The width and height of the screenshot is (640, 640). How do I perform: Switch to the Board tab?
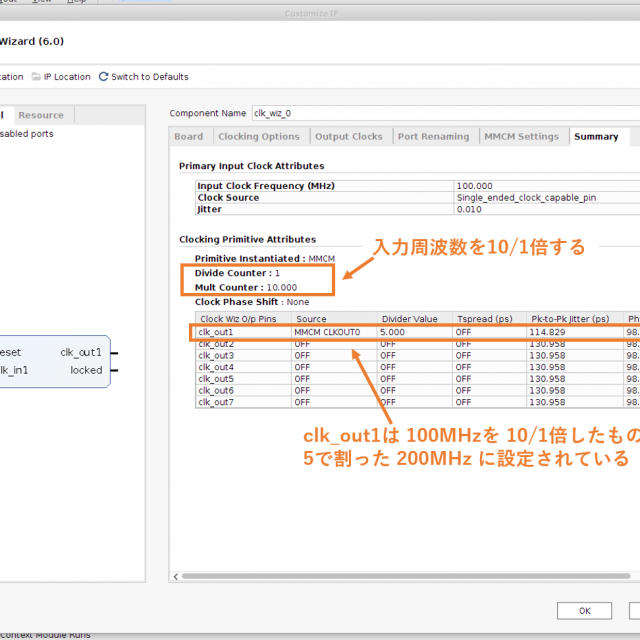coord(188,137)
